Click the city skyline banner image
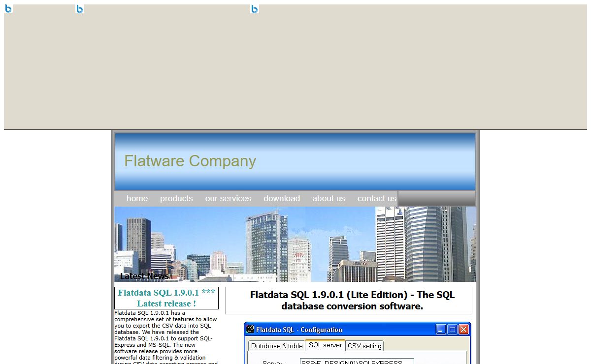Viewport: 591px width, 364px height. click(295, 244)
